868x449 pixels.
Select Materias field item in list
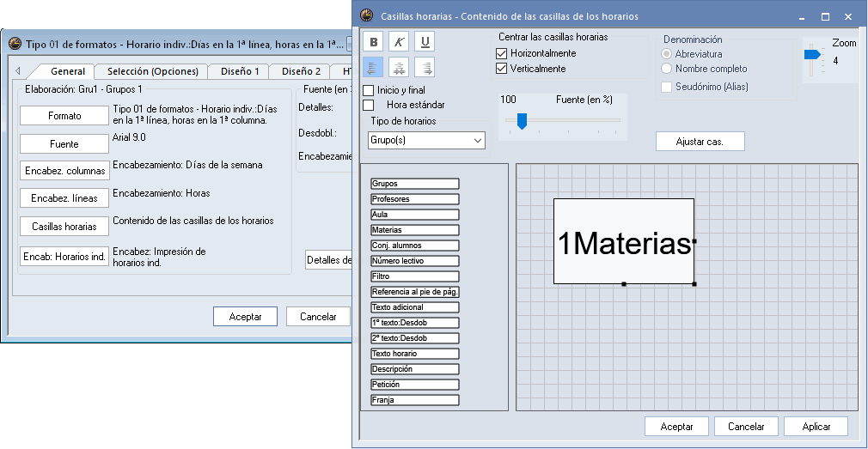click(415, 230)
